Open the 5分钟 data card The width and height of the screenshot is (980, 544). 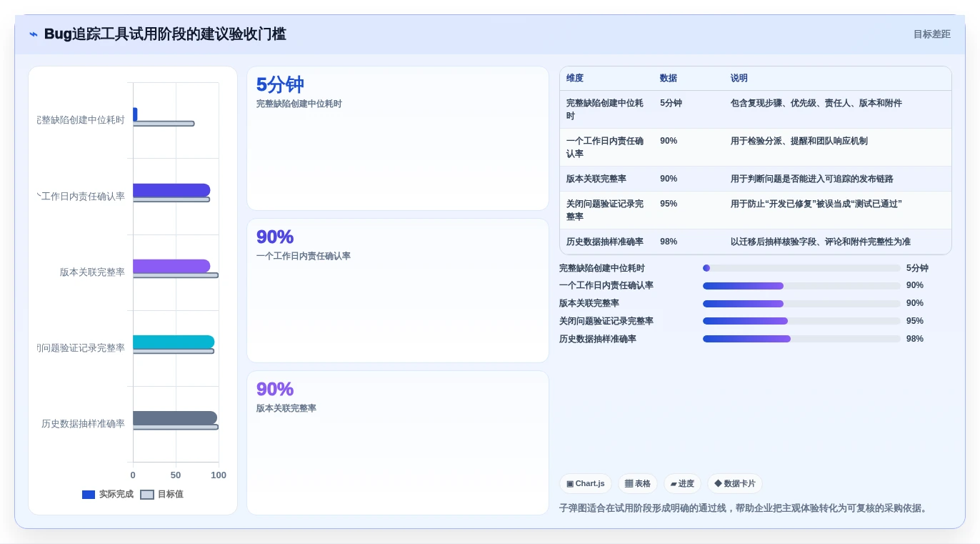(x=398, y=139)
